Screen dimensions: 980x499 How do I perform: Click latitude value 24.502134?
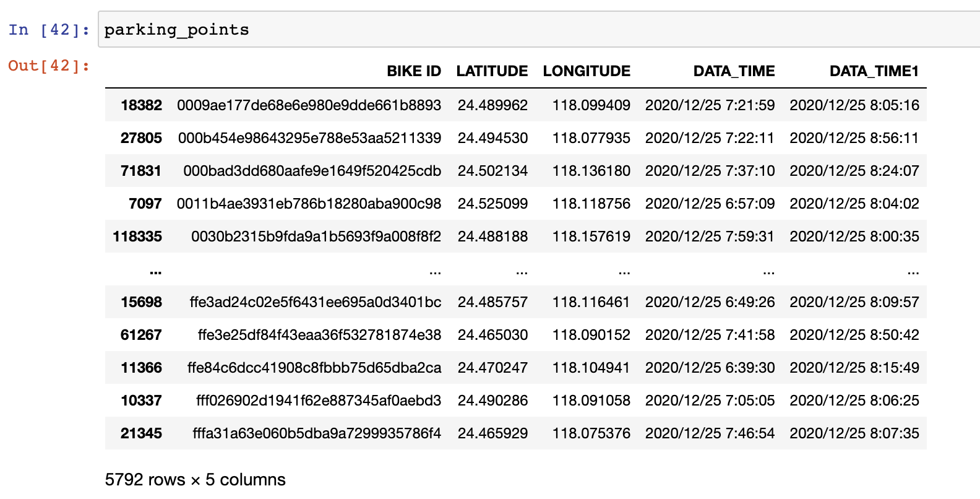492,171
